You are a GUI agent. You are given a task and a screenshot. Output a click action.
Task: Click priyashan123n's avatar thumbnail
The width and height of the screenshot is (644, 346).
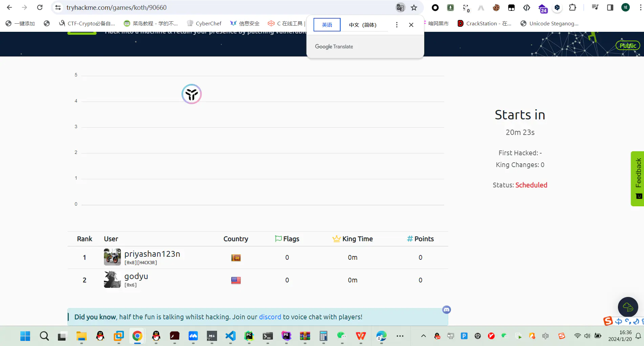point(112,257)
